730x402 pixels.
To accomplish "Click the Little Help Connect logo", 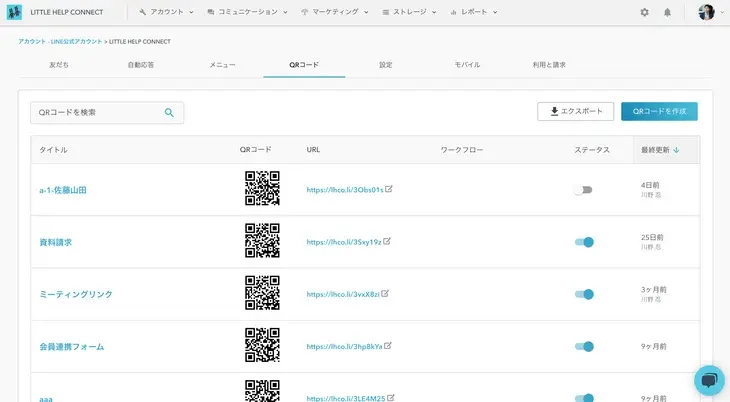I will click(14, 12).
